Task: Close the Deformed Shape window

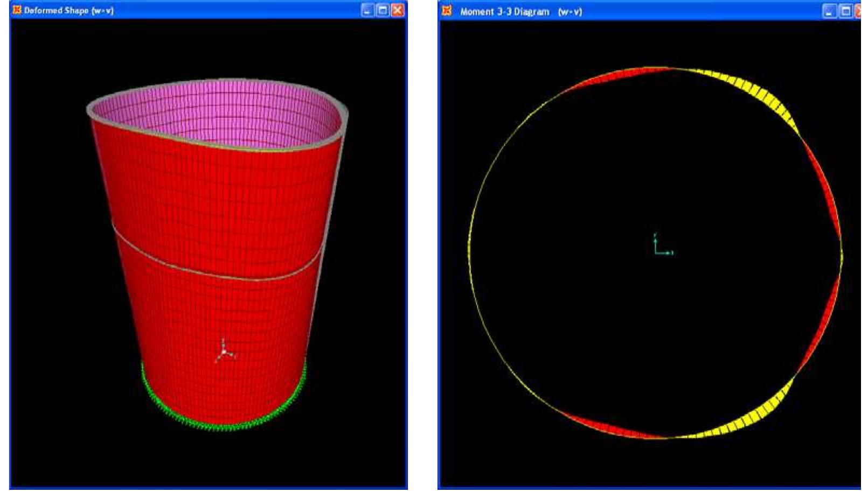Action: (398, 10)
